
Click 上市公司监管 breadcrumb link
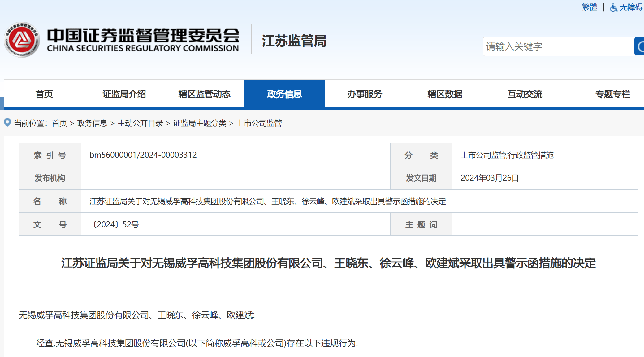click(259, 123)
